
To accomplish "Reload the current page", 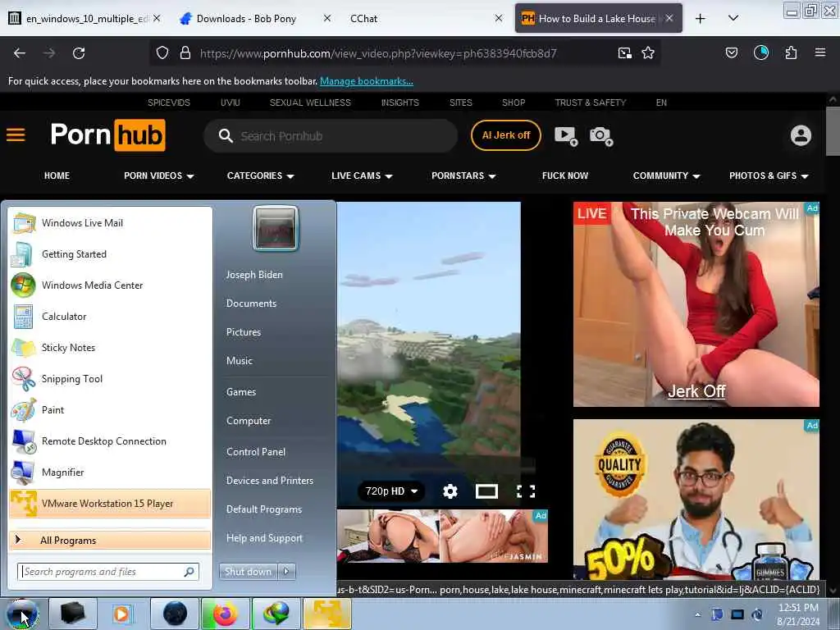I will point(79,53).
